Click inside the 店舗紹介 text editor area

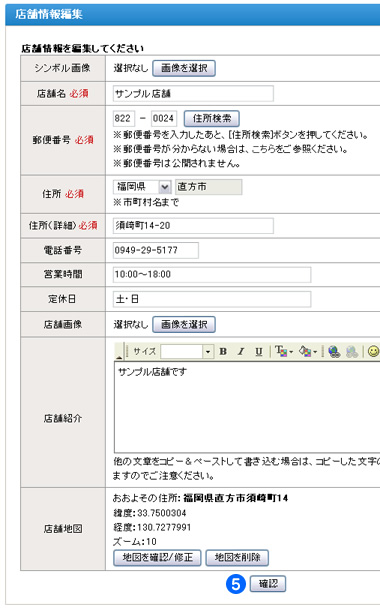click(247, 407)
